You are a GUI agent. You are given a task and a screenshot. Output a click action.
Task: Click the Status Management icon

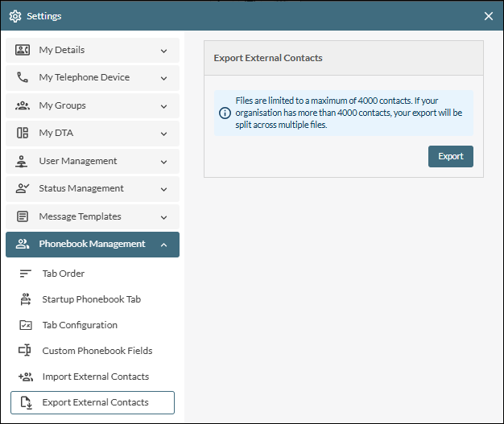click(x=23, y=188)
